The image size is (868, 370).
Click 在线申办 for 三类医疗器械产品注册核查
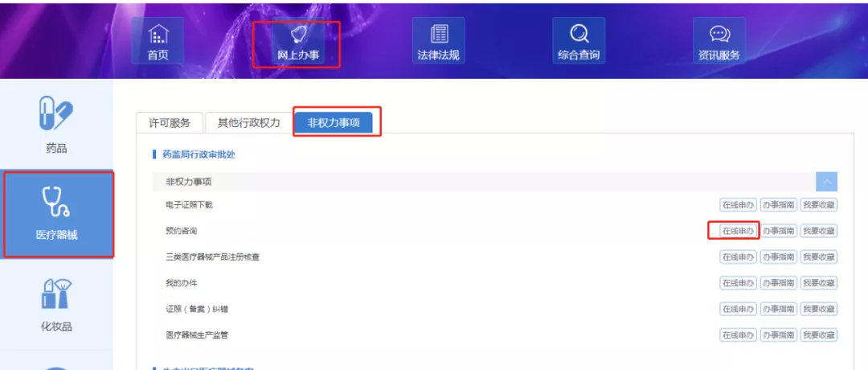(738, 257)
